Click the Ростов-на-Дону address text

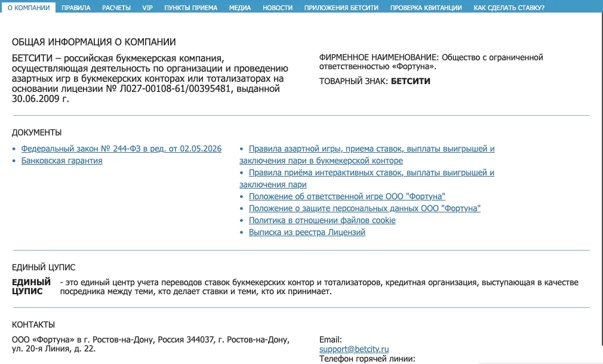pyautogui.click(x=150, y=344)
